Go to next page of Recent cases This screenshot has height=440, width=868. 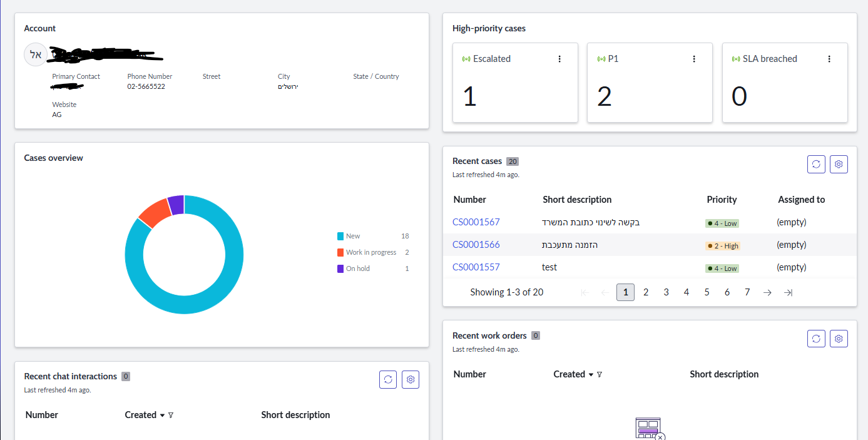click(x=767, y=292)
